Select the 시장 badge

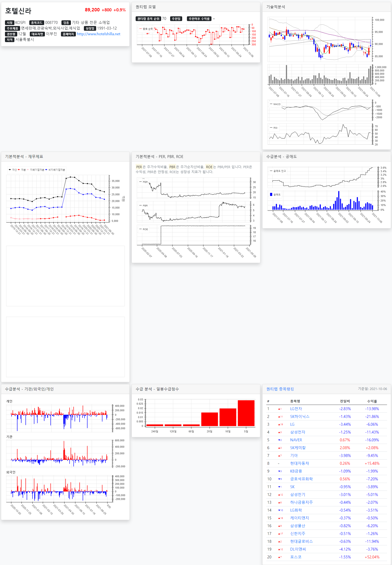coord(10,23)
